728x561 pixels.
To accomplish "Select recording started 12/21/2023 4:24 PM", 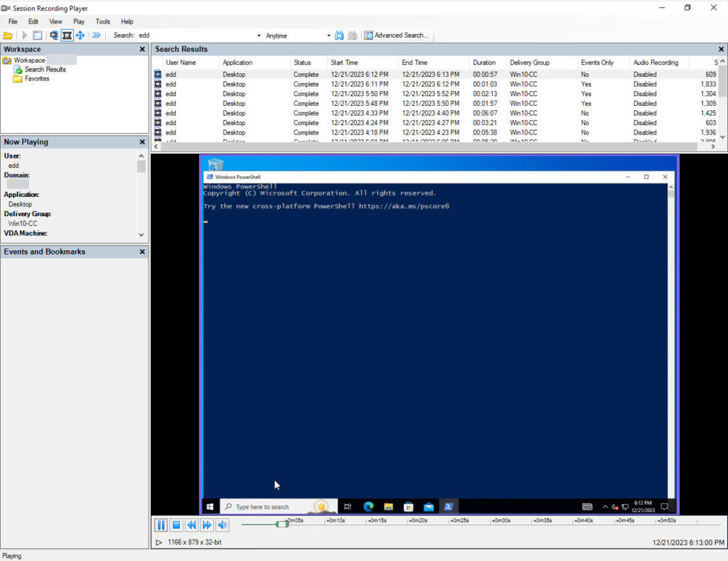I will [436, 122].
